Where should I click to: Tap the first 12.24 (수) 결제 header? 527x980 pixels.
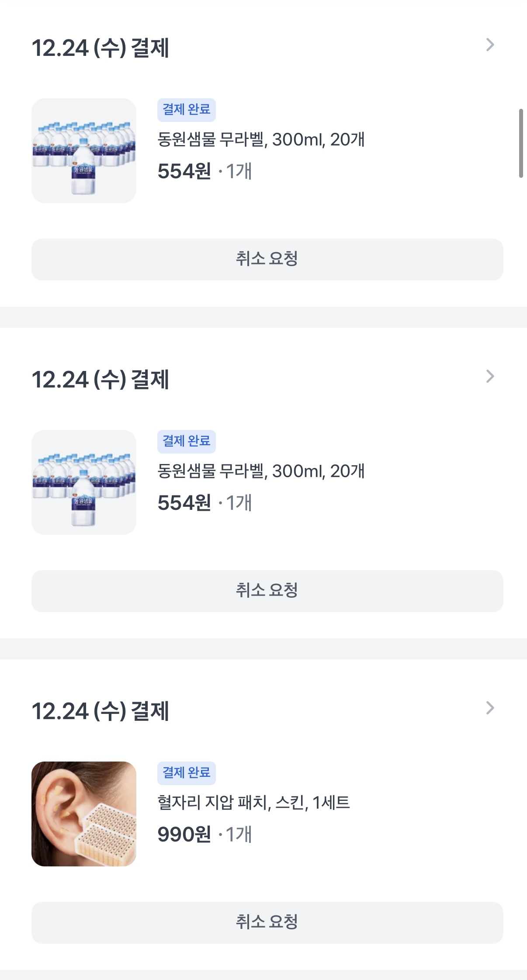101,48
